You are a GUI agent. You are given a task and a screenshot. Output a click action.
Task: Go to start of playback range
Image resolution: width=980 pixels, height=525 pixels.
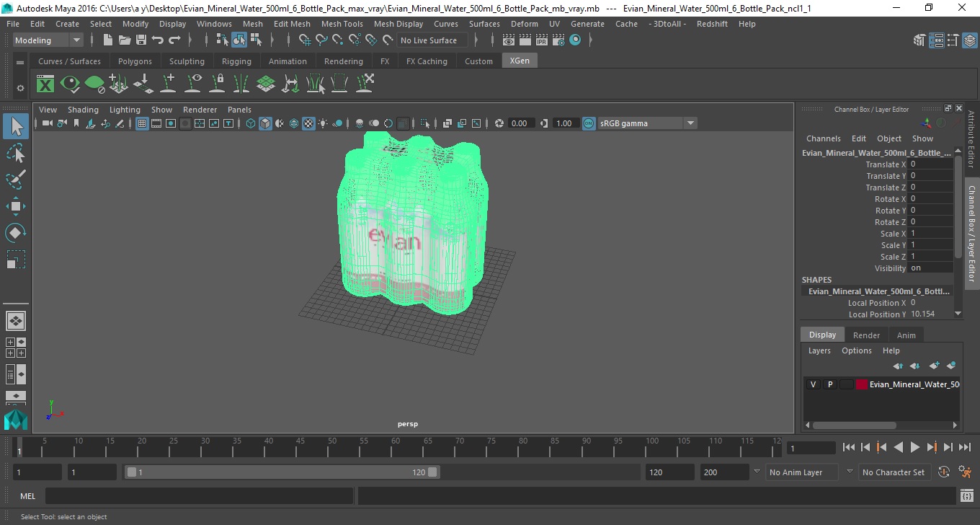coord(849,447)
